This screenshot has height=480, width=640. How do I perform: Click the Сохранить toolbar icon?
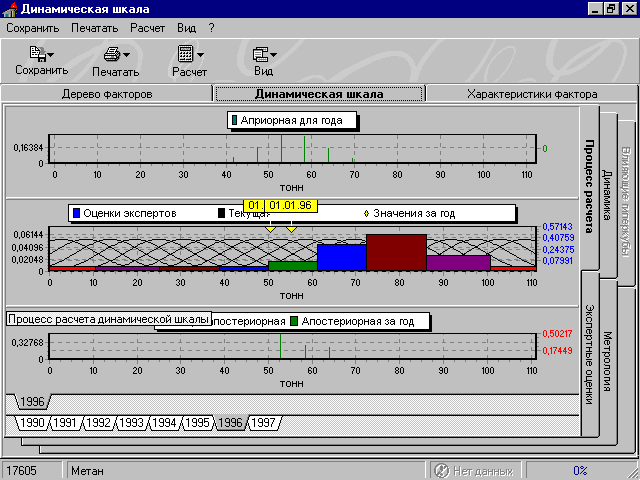tap(38, 53)
